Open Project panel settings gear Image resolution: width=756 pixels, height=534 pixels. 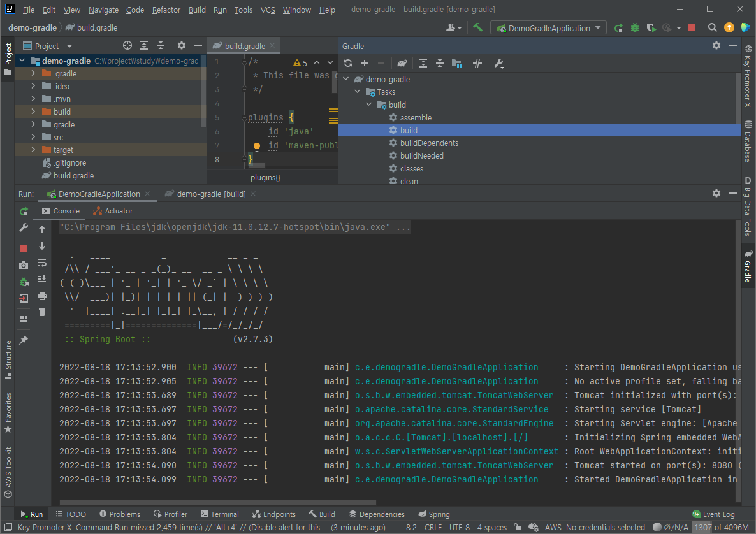181,45
